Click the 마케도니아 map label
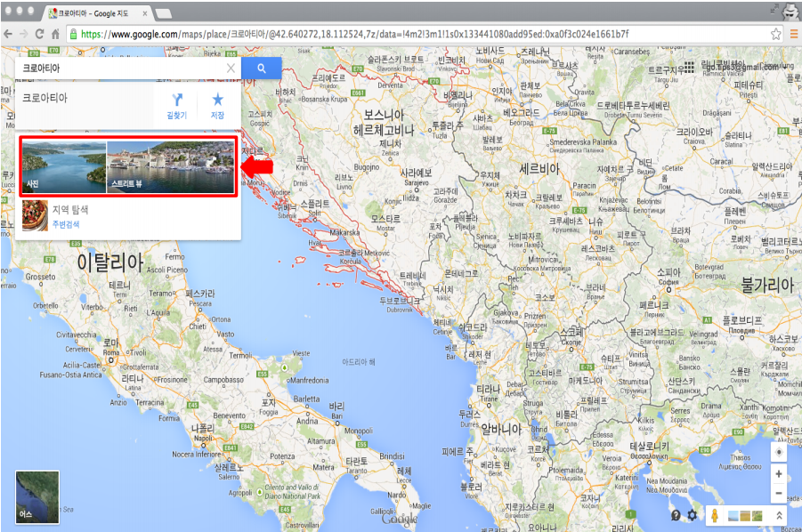This screenshot has height=532, width=802. (x=586, y=381)
